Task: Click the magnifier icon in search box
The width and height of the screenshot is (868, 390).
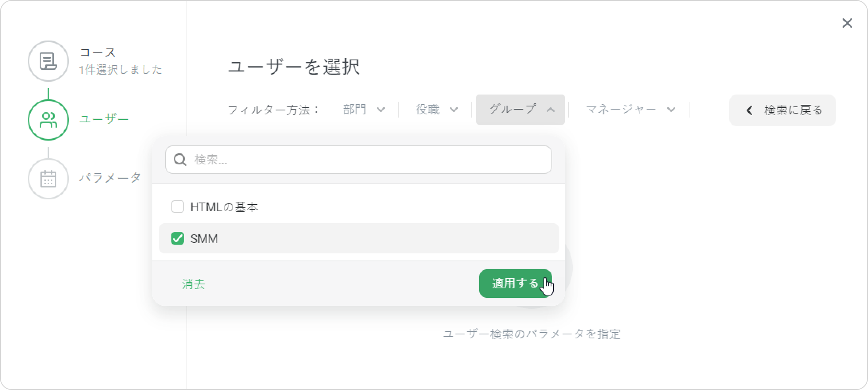Action: (180, 160)
